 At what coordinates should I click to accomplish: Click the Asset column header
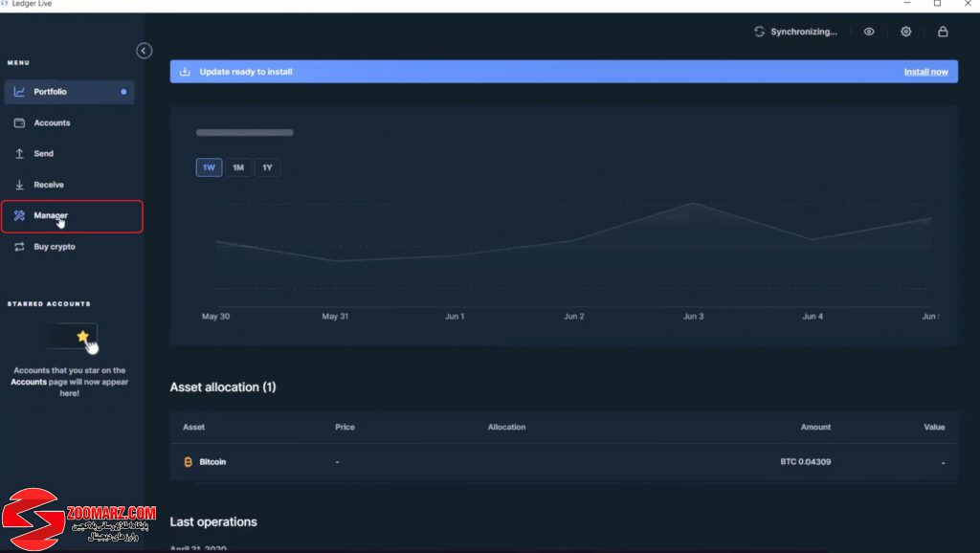pos(193,428)
